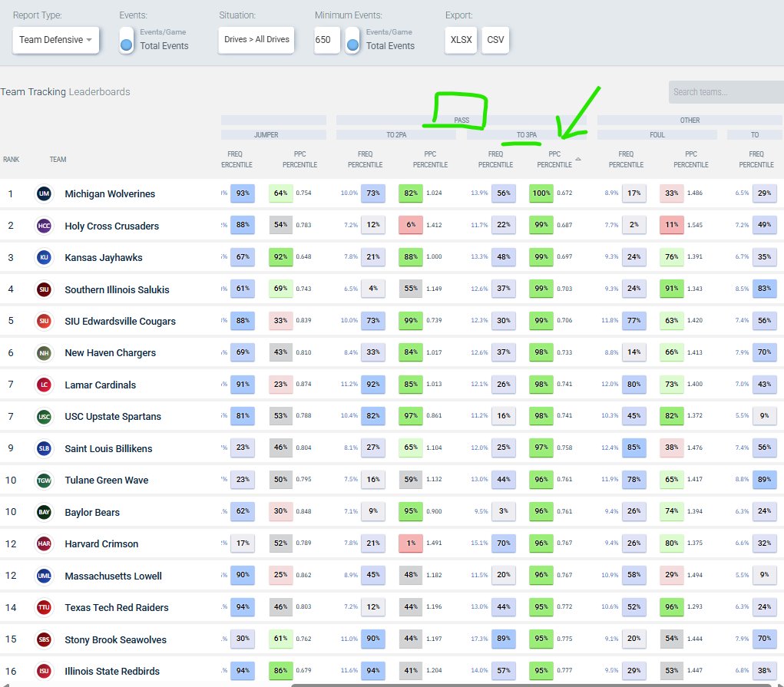Click Holy Cross's 6% TO 2PA PPC cell
Screen dimensions: 784x687
(411, 226)
